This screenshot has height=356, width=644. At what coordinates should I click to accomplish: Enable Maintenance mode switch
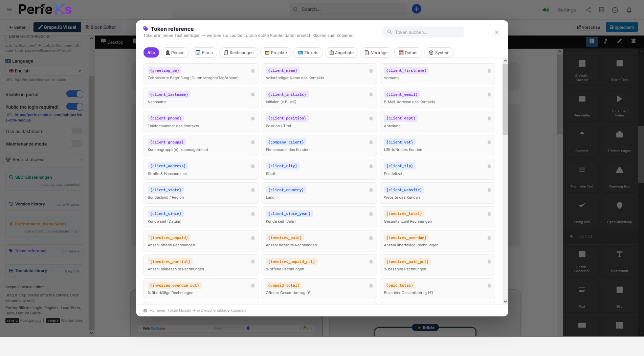coord(74,144)
